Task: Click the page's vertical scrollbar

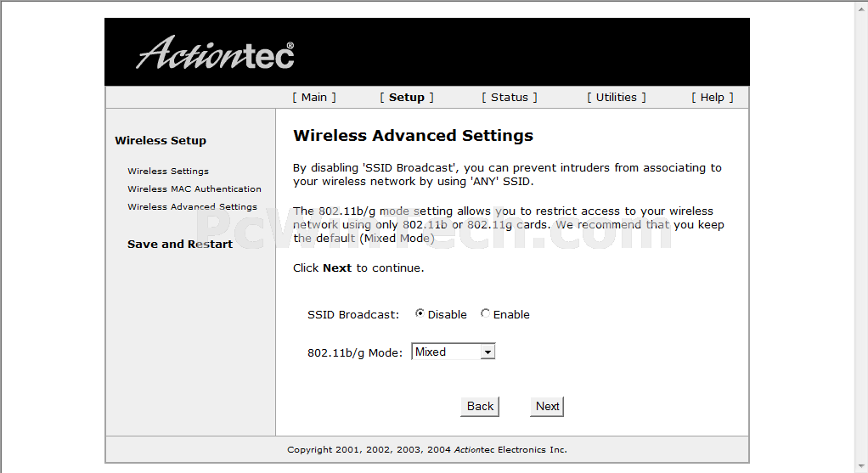Action: tap(862, 237)
